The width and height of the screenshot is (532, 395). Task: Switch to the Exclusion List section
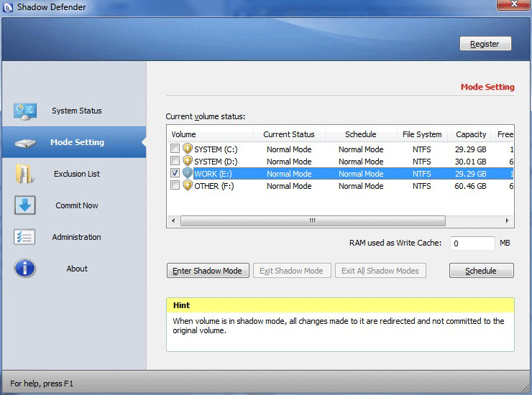click(77, 174)
